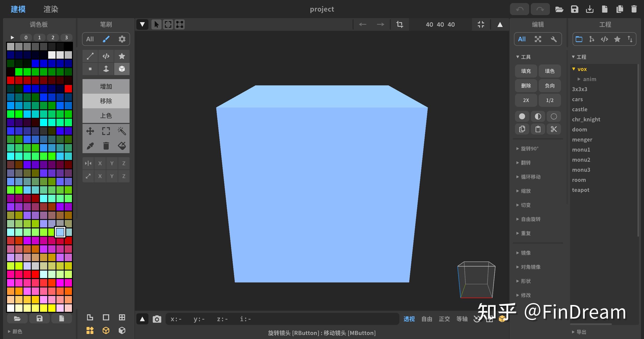
Task: Toggle mirror Z axis
Action: 124,163
